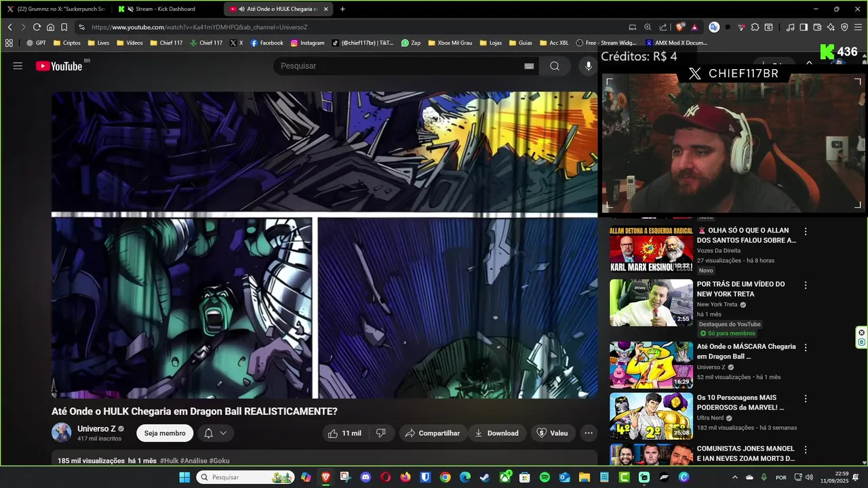Open Brave Rewards triangle icon
Screen dimensions: 868x488
[x=694, y=27]
